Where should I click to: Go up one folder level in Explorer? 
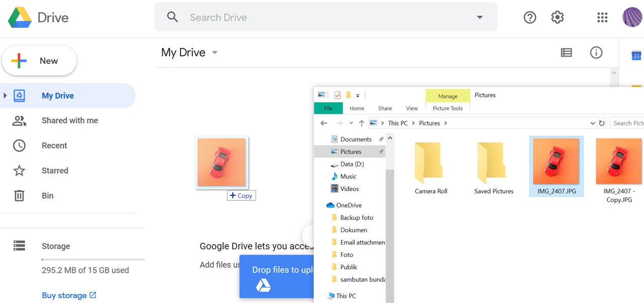coord(362,123)
